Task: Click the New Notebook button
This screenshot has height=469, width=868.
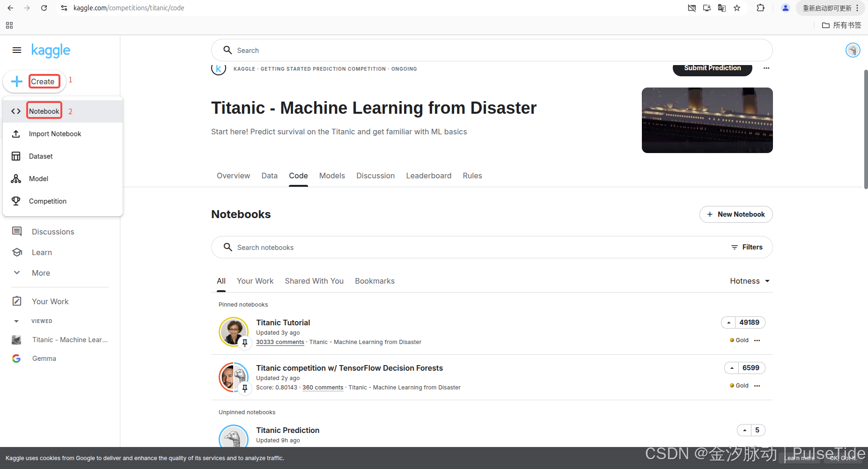Action: (x=736, y=214)
